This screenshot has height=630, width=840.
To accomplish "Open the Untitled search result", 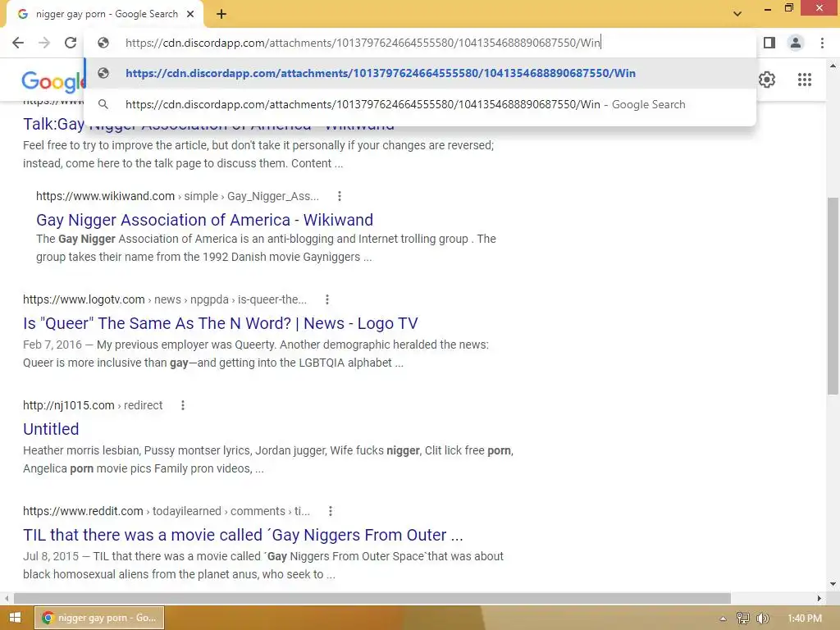I will [51, 429].
